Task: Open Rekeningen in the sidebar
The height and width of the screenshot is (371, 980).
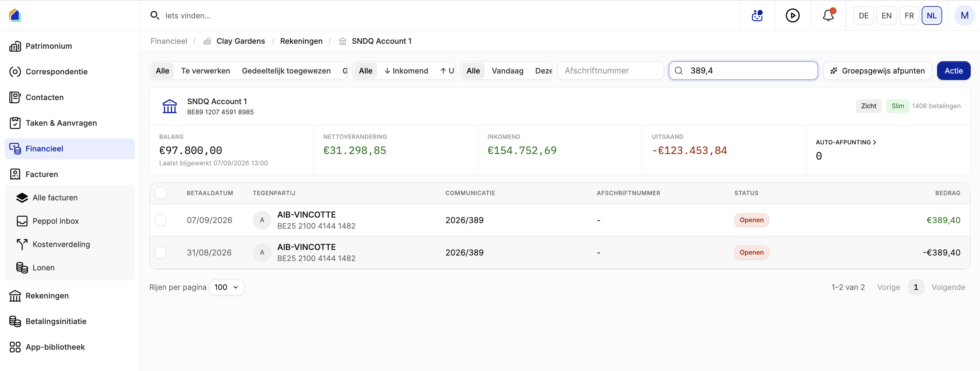Action: tap(70, 296)
